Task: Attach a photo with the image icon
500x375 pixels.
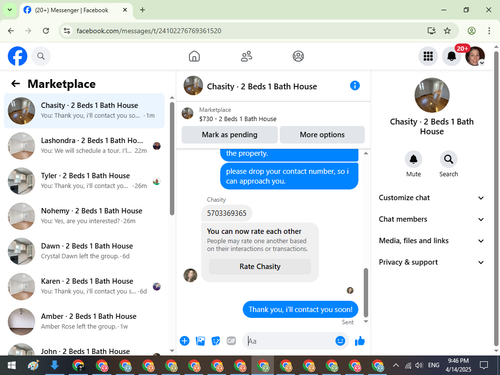Action: [200, 341]
